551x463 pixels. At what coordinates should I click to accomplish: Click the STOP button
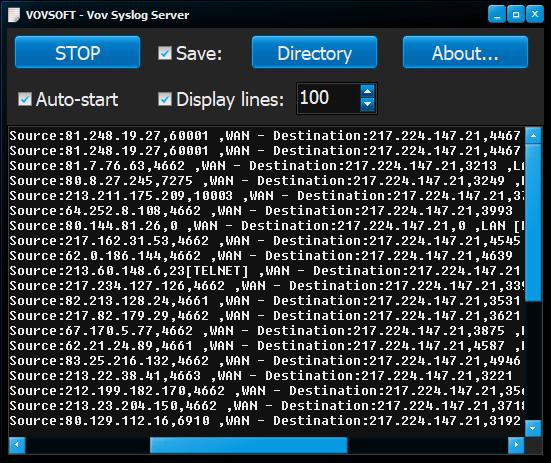pos(77,52)
